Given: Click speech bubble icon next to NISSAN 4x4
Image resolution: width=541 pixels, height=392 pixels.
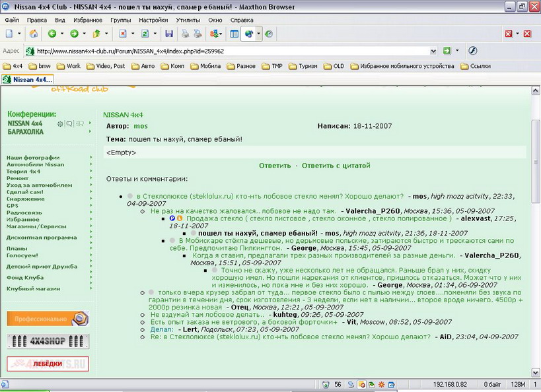Looking at the screenshot, I should tap(70, 124).
